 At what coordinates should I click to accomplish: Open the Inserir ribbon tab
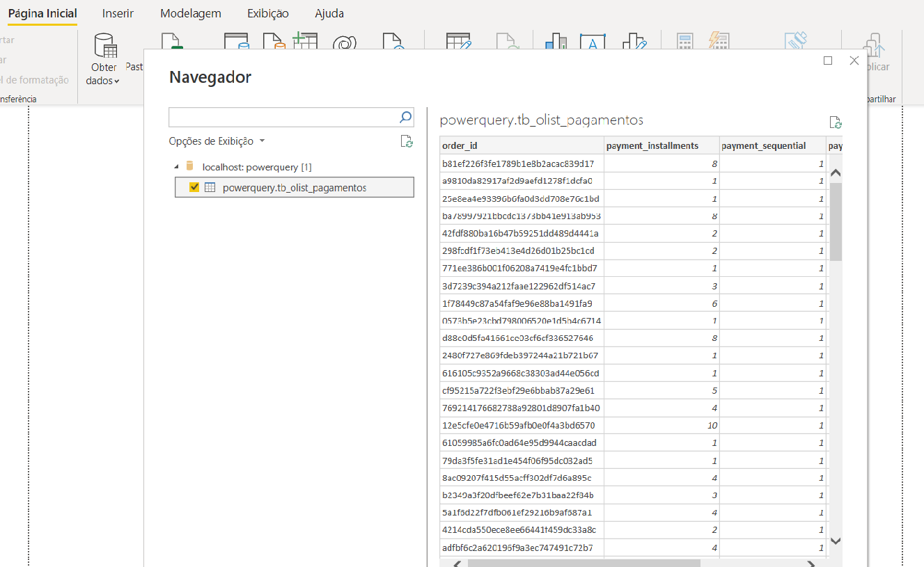118,13
